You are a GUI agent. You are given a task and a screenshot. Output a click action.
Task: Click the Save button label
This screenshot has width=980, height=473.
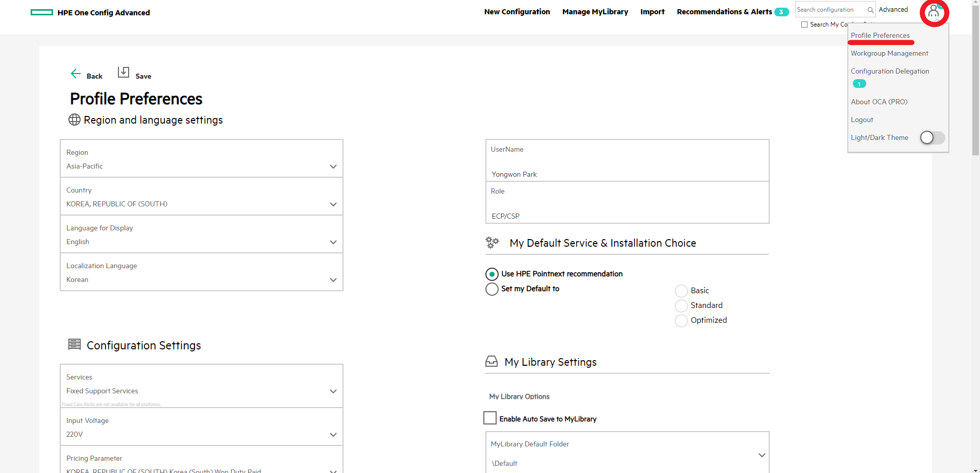(x=143, y=76)
